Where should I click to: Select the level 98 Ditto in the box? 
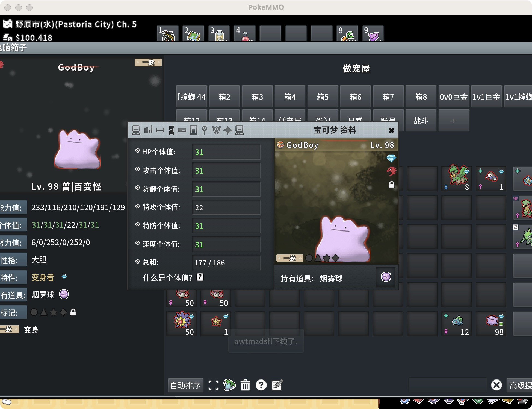point(491,324)
